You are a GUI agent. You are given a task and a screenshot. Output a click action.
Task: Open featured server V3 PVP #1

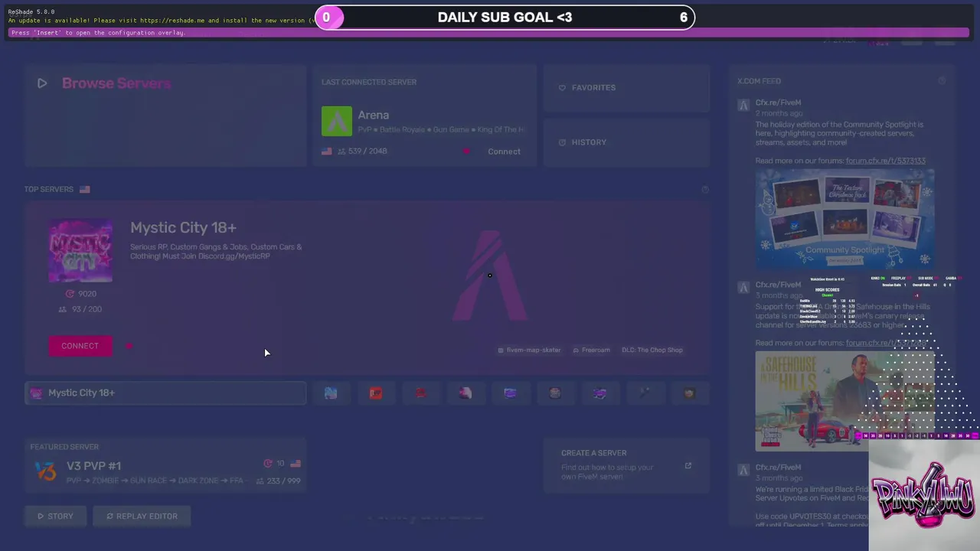pos(165,465)
